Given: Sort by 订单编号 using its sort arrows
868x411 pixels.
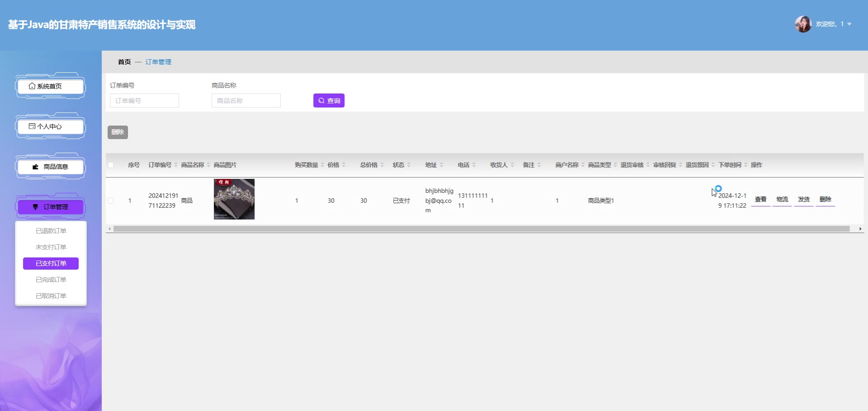Looking at the screenshot, I should 176,165.
